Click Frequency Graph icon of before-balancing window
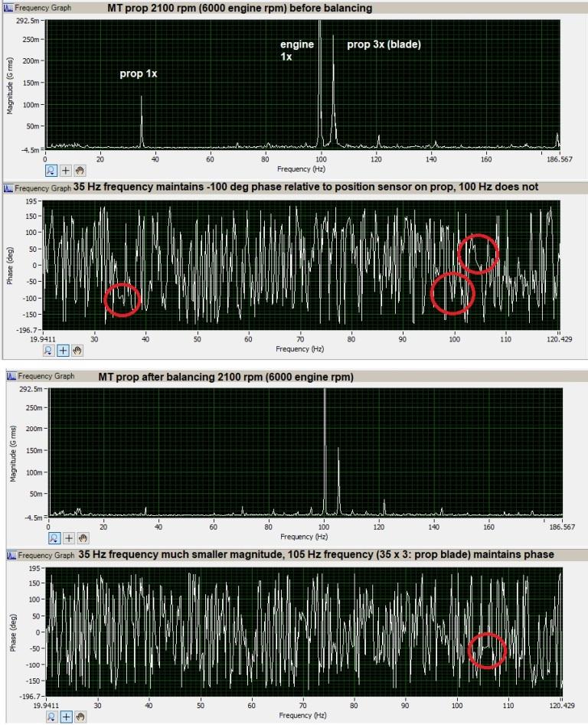The width and height of the screenshot is (588, 725). tap(10, 8)
